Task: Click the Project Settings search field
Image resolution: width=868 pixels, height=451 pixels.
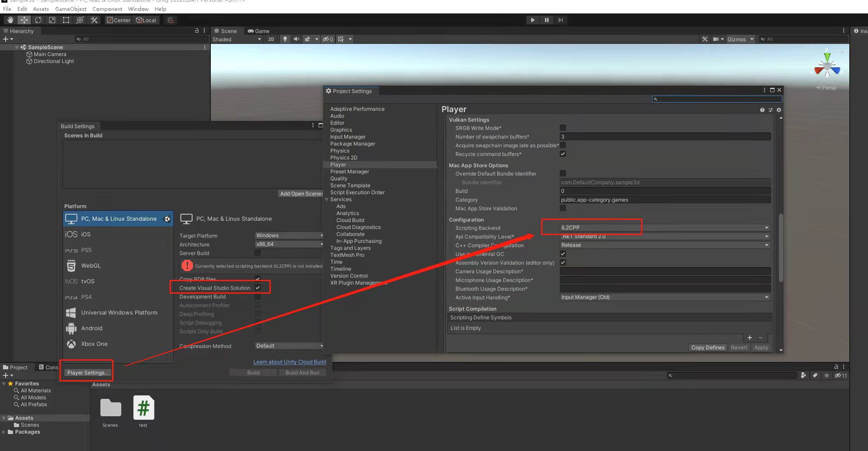Action: pos(717,99)
